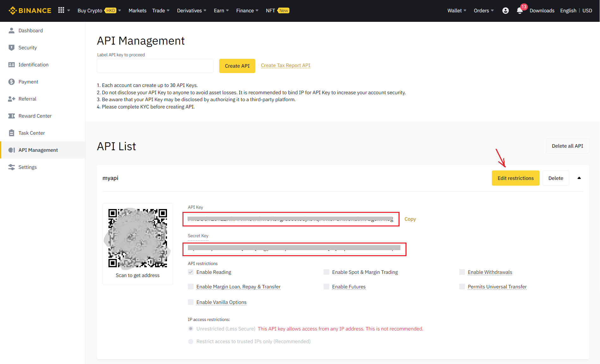Select Restrict access to trusted IPs radio
This screenshot has height=364, width=600.
191,341
